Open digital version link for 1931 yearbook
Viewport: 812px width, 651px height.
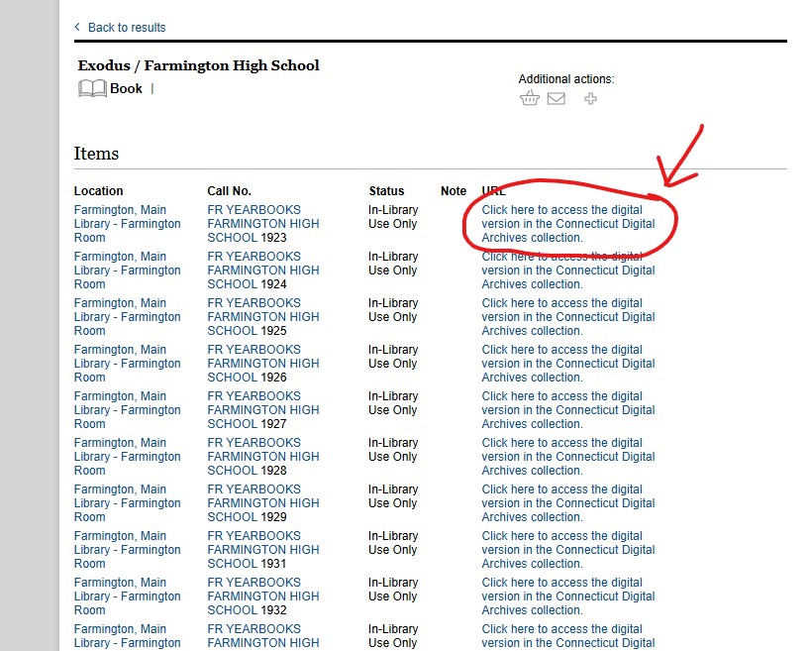(x=568, y=550)
